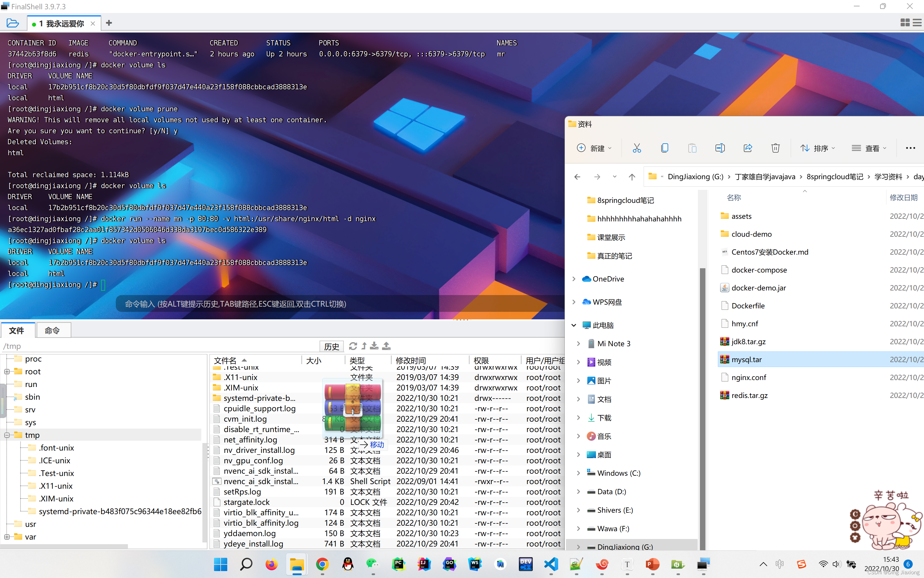Viewport: 924px width, 578px height.
Task: Click the copy icon in Explorer toolbar
Action: 664,148
